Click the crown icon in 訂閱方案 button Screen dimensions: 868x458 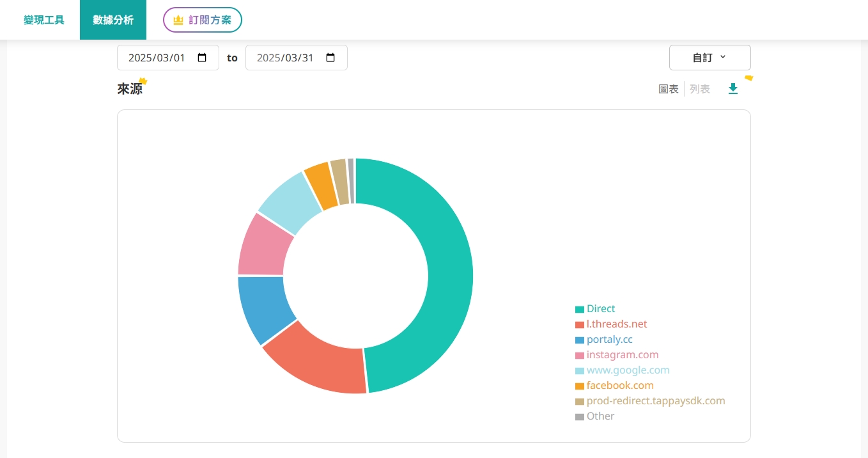(x=178, y=20)
